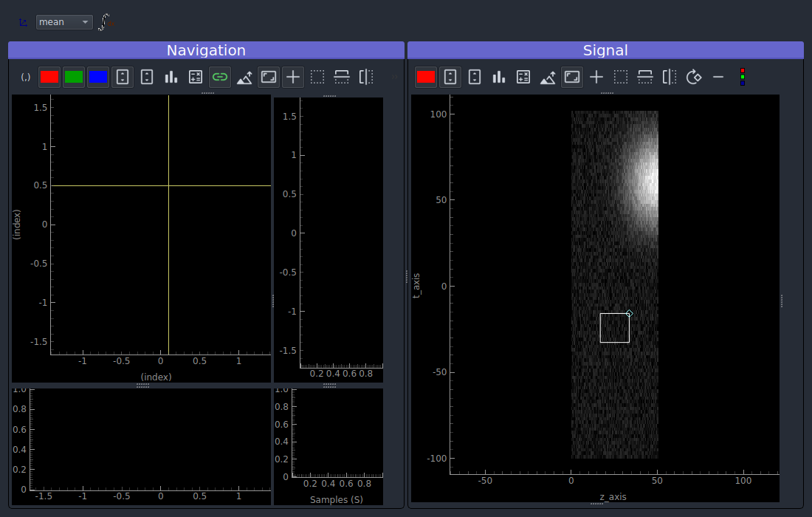Click the "Samples (S)" axis label
Image resolution: width=812 pixels, height=517 pixels.
336,500
